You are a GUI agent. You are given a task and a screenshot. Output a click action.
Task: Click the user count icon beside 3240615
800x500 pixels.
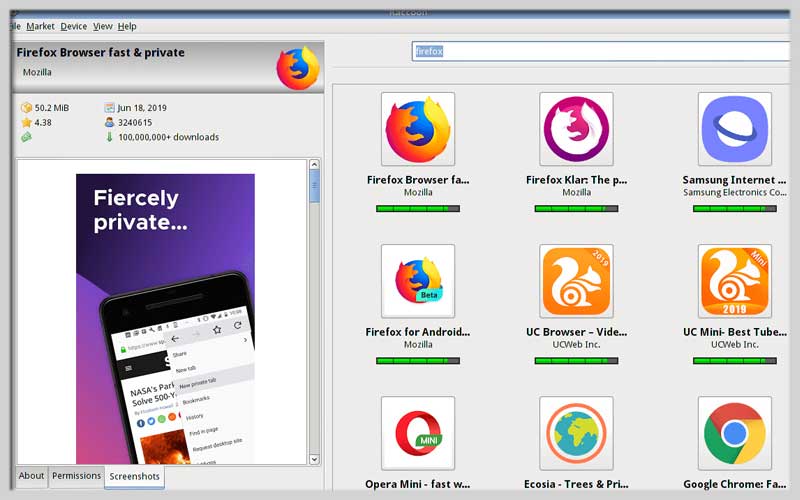pyautogui.click(x=109, y=122)
